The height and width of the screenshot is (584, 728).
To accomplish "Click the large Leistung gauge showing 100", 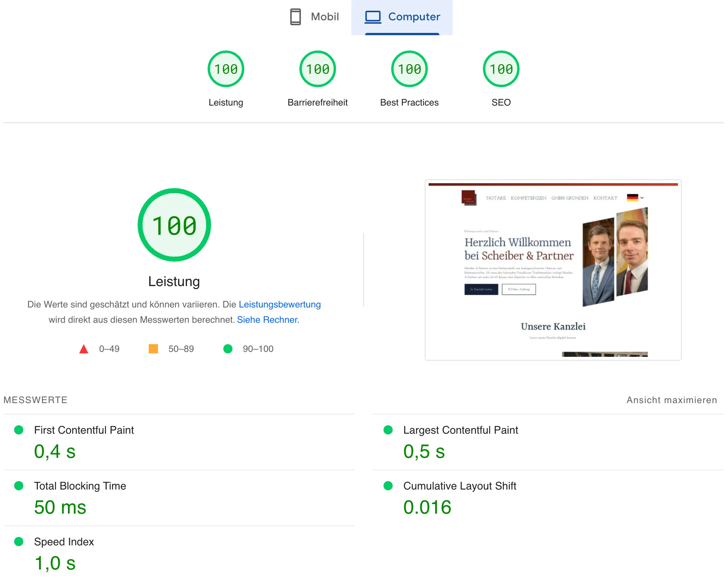I will tap(174, 225).
